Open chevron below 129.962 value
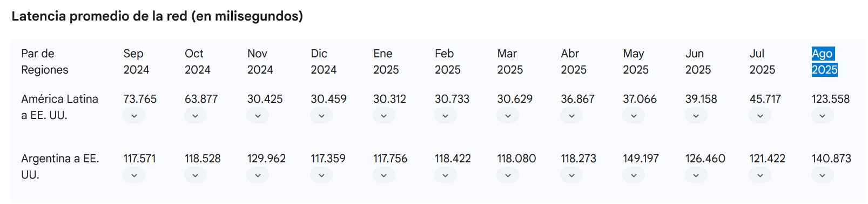 pos(258,175)
